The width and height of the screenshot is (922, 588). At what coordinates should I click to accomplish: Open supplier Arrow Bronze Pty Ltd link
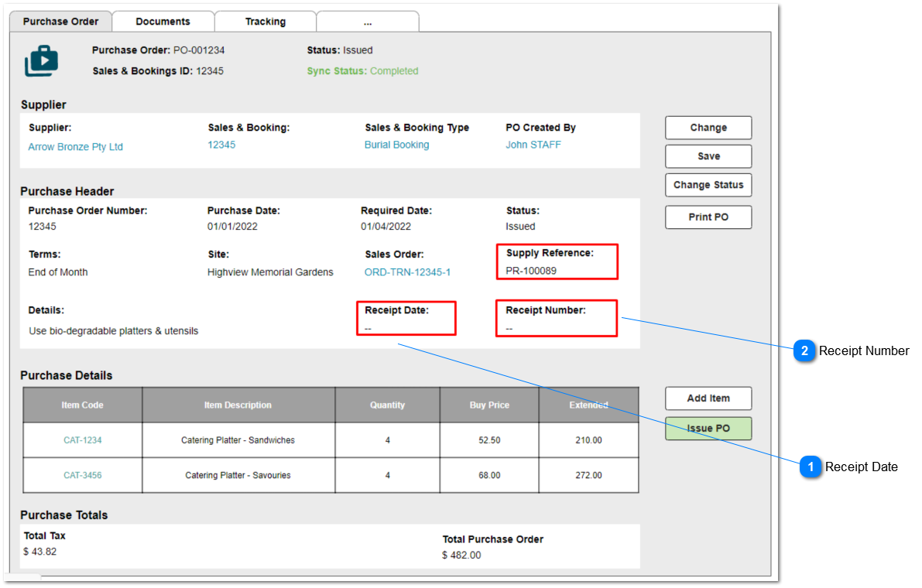click(x=75, y=147)
